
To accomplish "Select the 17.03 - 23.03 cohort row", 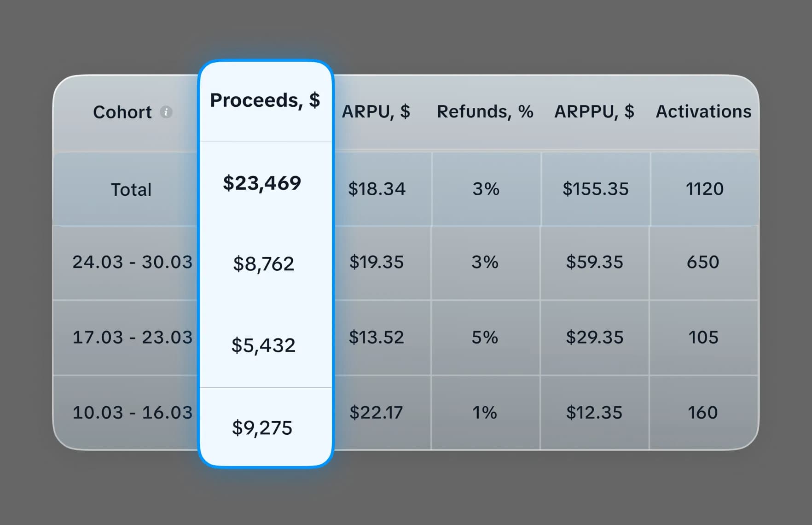I will (x=132, y=337).
